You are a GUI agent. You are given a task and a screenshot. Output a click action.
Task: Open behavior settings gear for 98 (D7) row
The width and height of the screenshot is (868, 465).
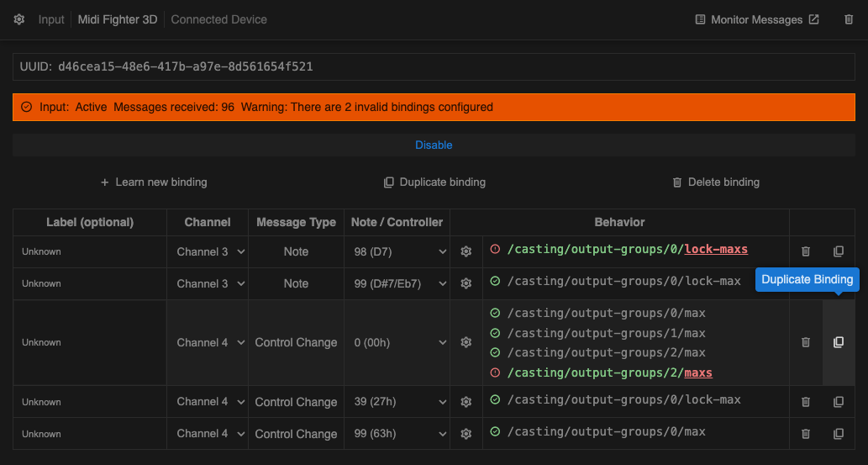(466, 251)
